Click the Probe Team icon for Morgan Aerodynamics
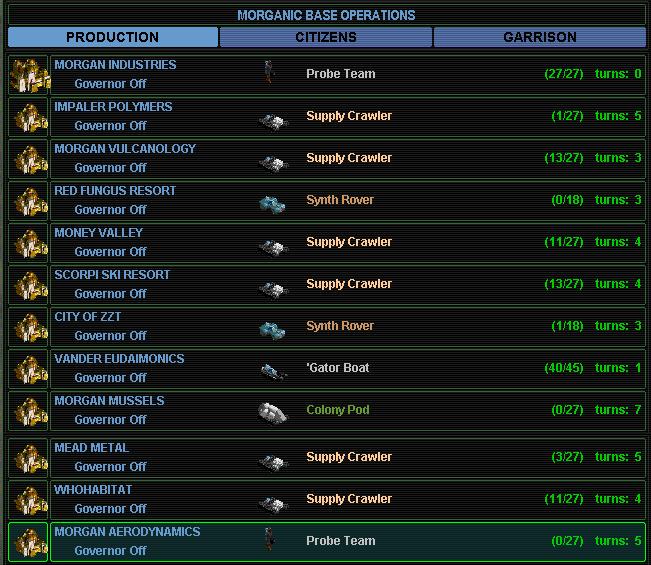The width and height of the screenshot is (651, 565). pyautogui.click(x=268, y=541)
